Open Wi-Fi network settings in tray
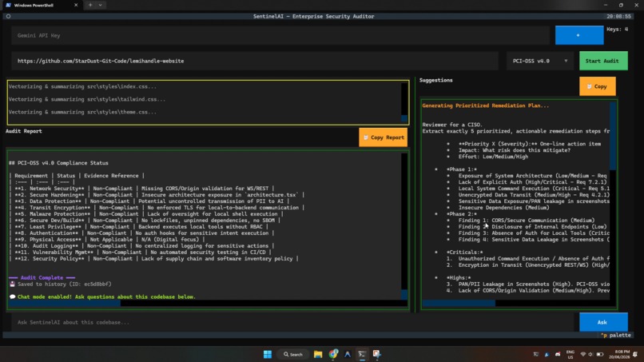The image size is (644, 362). (582, 354)
